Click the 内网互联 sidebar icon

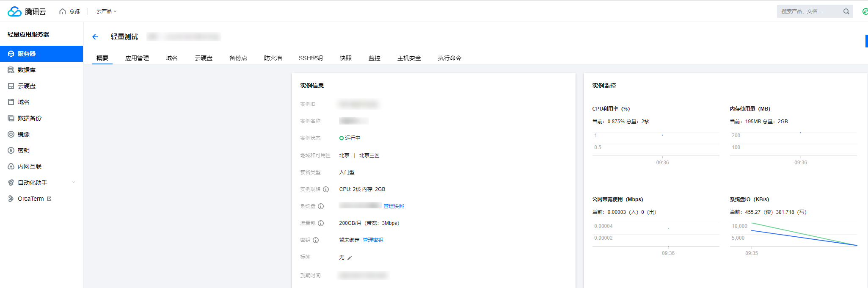(x=11, y=166)
